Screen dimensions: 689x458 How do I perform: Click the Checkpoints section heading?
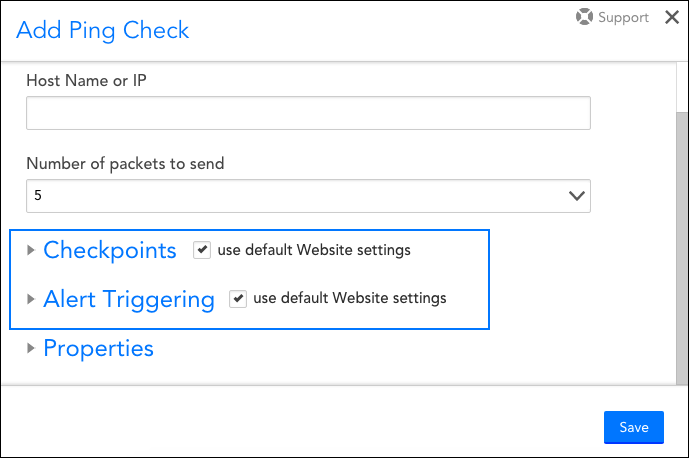(x=110, y=250)
